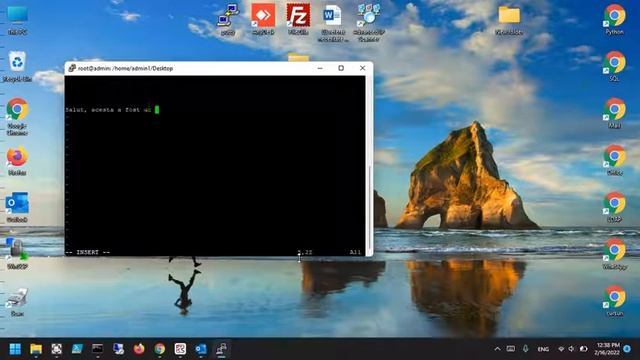Open the Wi-Fi network tray icon

(561, 349)
